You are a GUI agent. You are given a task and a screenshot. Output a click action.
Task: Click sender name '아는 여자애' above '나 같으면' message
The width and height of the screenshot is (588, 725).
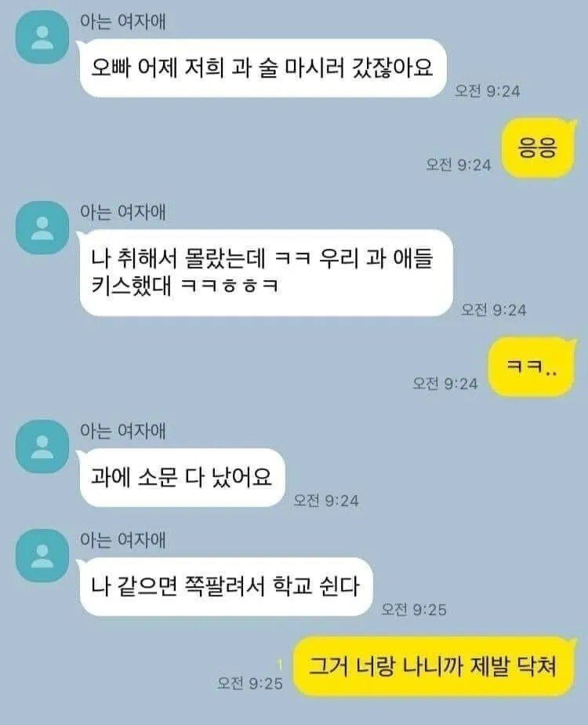pyautogui.click(x=123, y=540)
